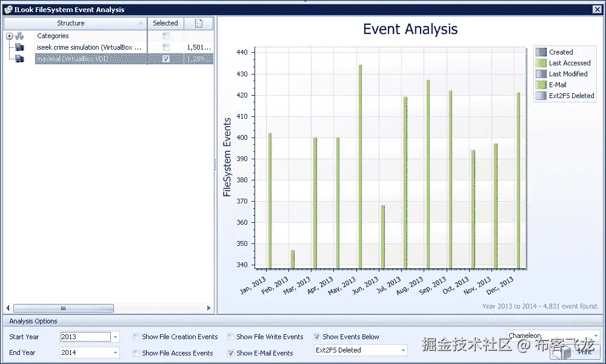Image resolution: width=606 pixels, height=364 pixels.
Task: Click the 1,501 file count cell
Action: (x=199, y=47)
